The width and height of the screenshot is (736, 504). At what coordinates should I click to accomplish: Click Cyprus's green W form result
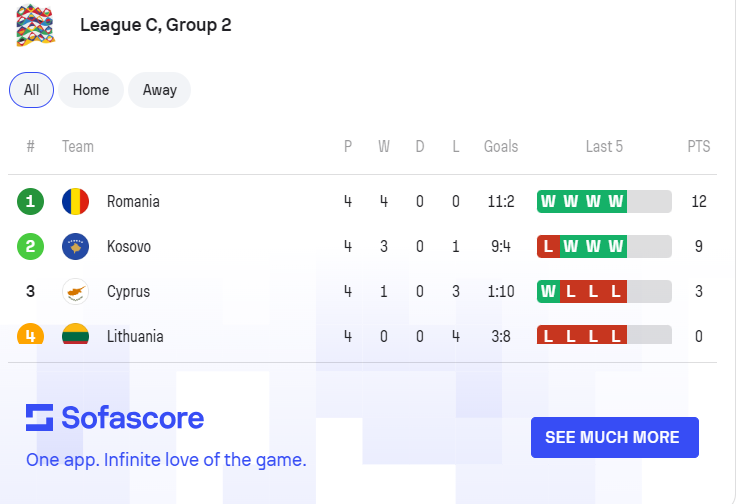[548, 291]
